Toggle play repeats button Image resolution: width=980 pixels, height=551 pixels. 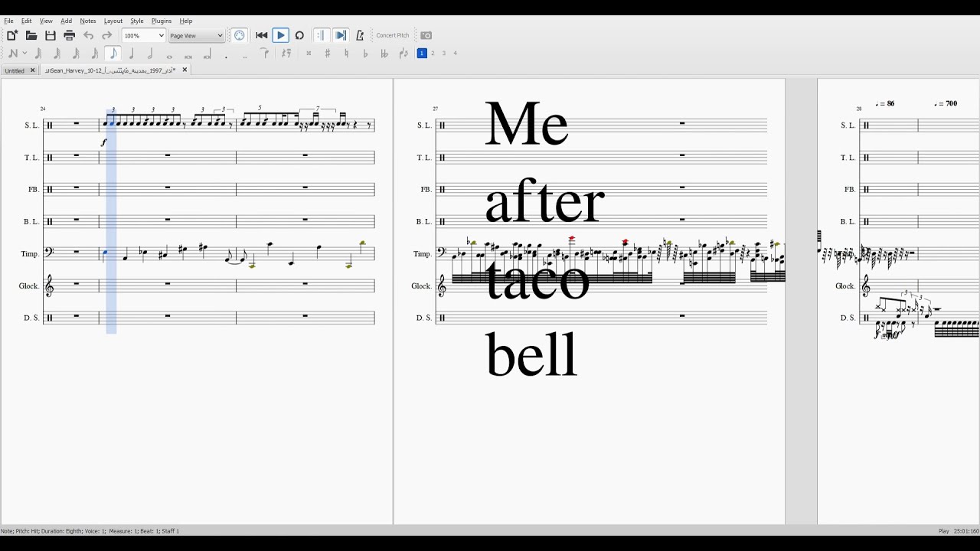click(321, 35)
